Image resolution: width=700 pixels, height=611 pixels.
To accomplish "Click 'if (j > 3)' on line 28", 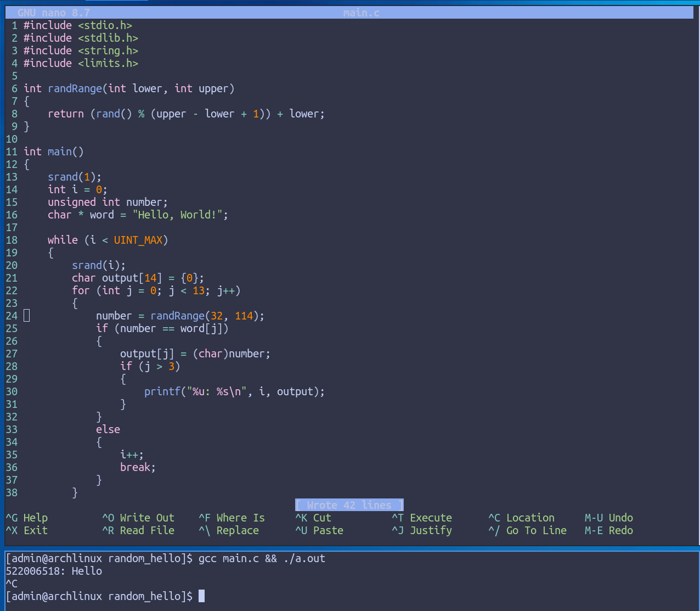I will (x=150, y=366).
